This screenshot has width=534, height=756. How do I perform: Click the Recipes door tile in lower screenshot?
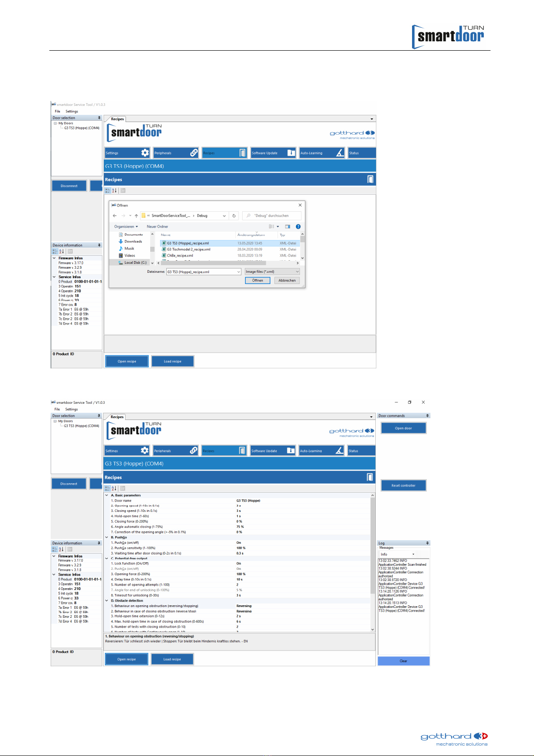click(x=224, y=451)
